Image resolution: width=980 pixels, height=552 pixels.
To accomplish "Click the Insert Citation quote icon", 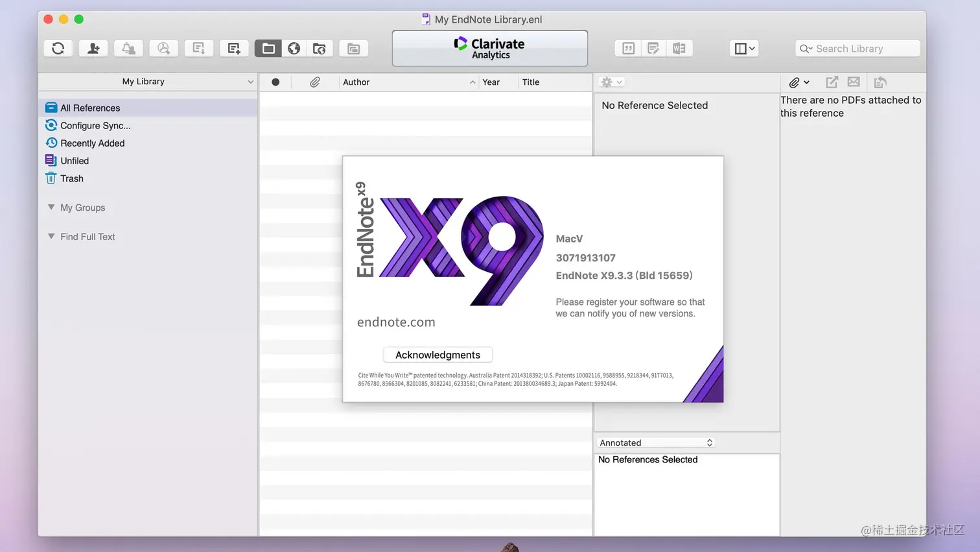I will [x=628, y=49].
